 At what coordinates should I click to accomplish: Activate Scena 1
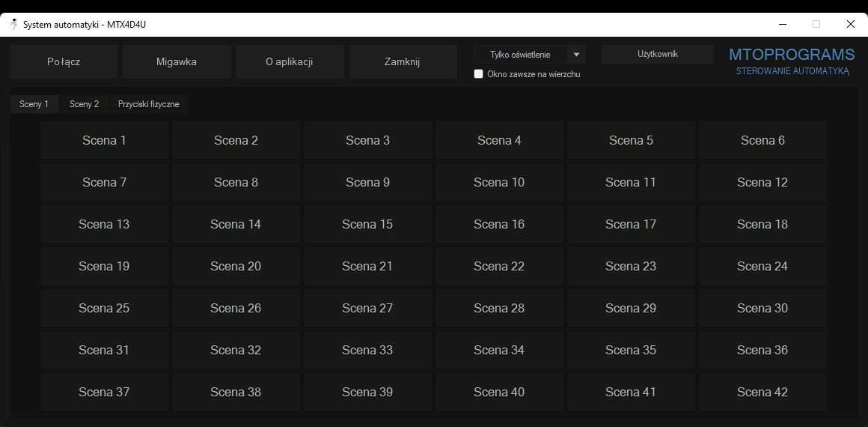(x=105, y=140)
